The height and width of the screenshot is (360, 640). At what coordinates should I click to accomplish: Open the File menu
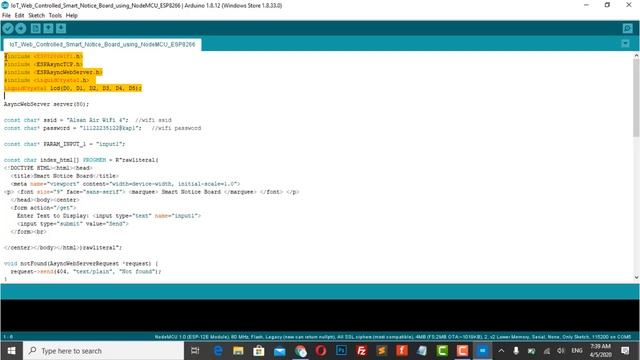[6, 16]
